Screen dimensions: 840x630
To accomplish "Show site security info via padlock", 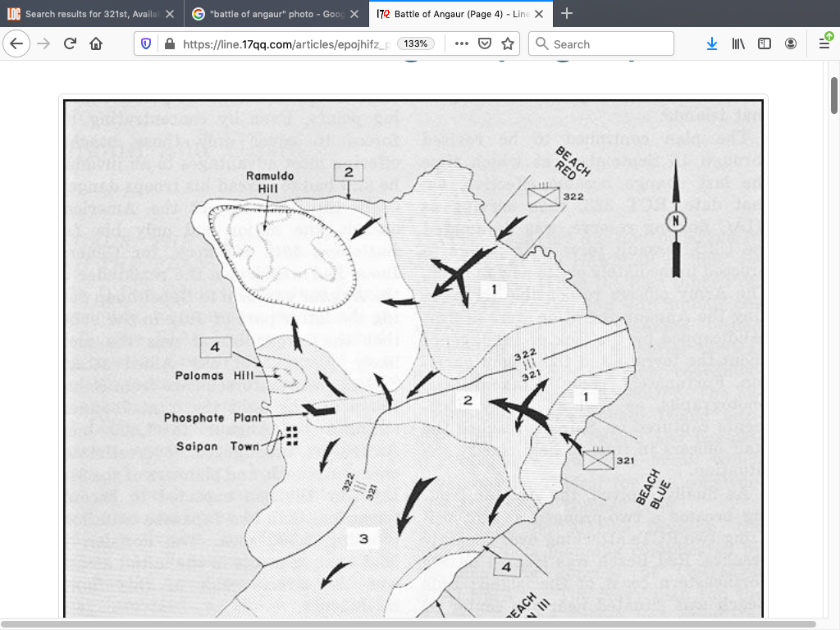I will (168, 44).
